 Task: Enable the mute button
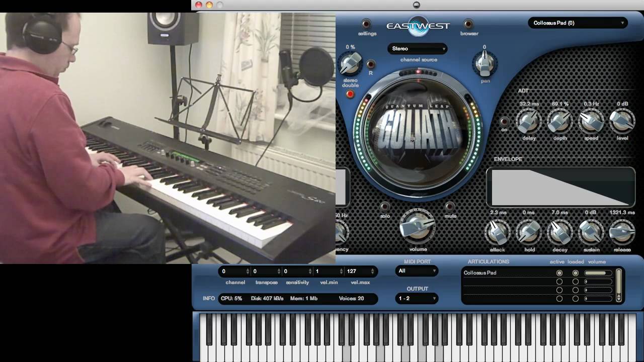(x=450, y=206)
